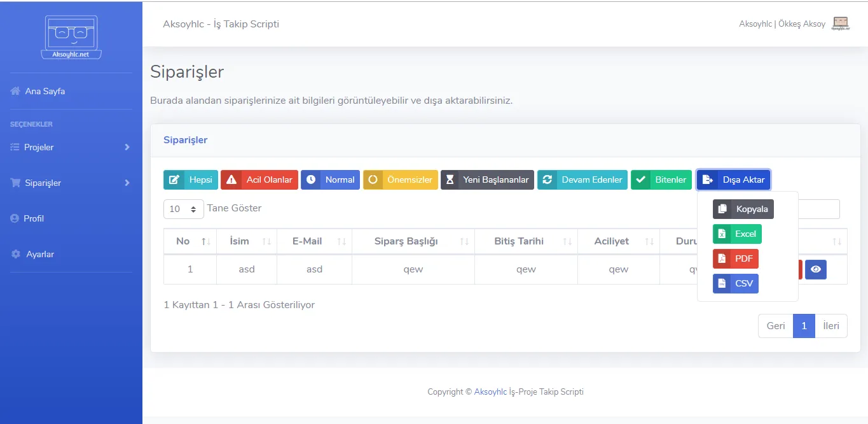
Task: Sort table by No column
Action: click(190, 241)
